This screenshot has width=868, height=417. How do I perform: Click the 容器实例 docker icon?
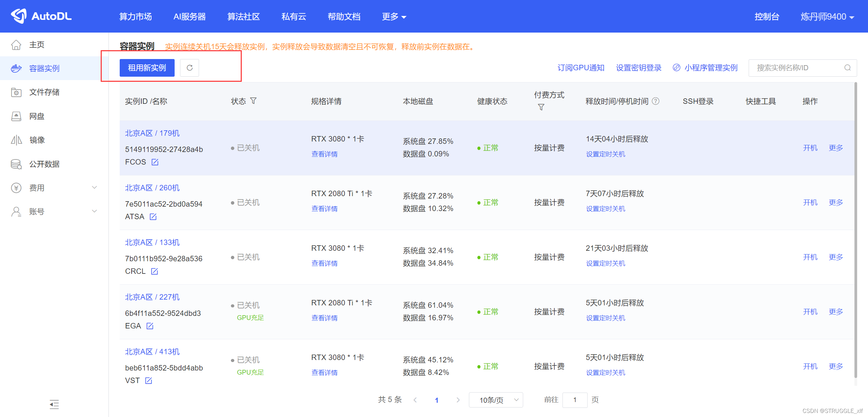16,69
